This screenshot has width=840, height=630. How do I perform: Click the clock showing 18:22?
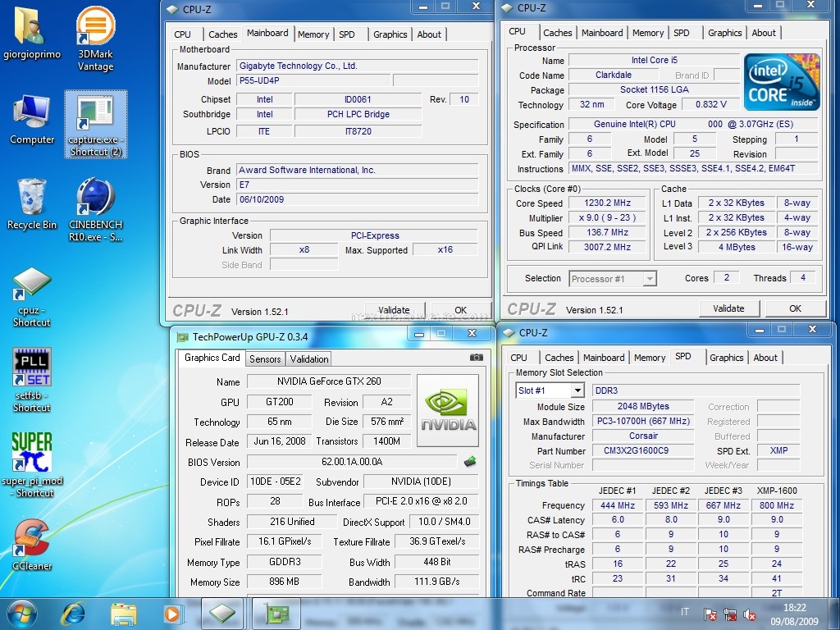(x=794, y=608)
